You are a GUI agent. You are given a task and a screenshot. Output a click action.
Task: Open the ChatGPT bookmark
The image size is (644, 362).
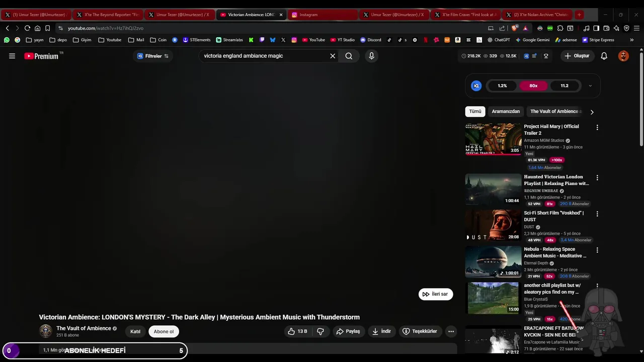[499, 40]
